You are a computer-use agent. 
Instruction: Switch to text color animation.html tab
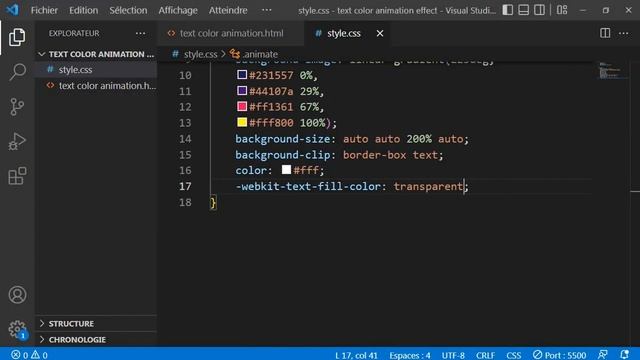pos(231,33)
